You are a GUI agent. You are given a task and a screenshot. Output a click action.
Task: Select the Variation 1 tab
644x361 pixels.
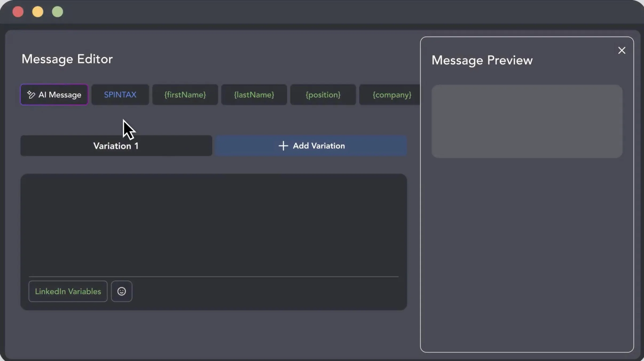click(x=116, y=146)
